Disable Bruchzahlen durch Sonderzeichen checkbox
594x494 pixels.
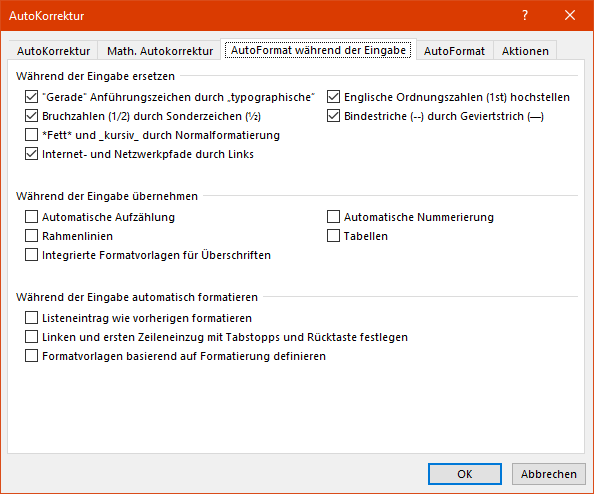[31, 116]
